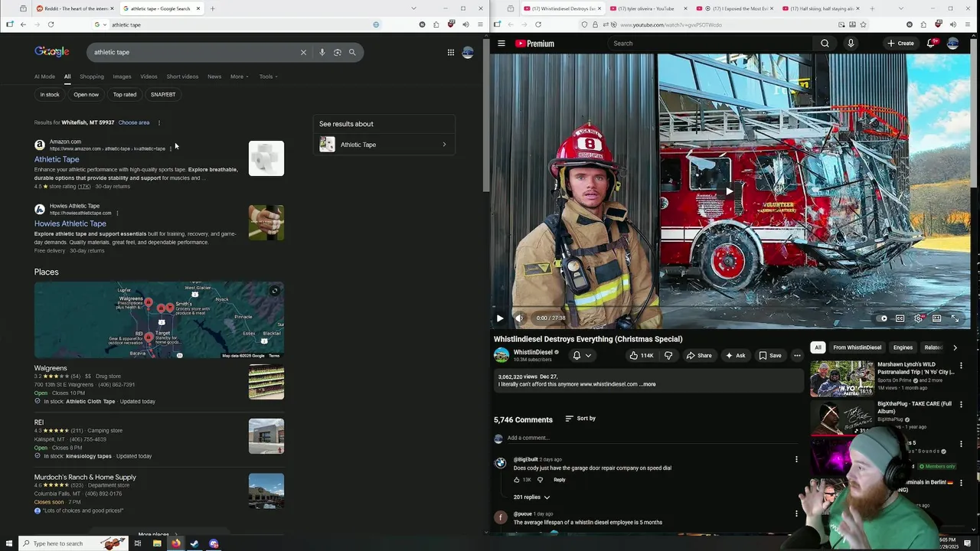
Task: Open File Explorer from the taskbar
Action: pyautogui.click(x=157, y=543)
